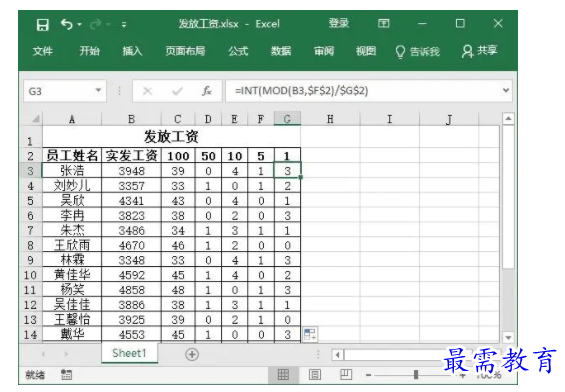Click the Save icon in title bar

pos(43,24)
